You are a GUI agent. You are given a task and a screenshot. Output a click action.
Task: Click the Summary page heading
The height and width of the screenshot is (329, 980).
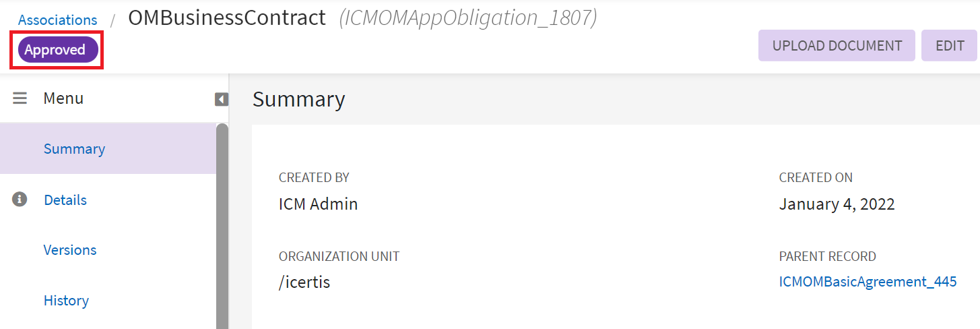point(298,99)
